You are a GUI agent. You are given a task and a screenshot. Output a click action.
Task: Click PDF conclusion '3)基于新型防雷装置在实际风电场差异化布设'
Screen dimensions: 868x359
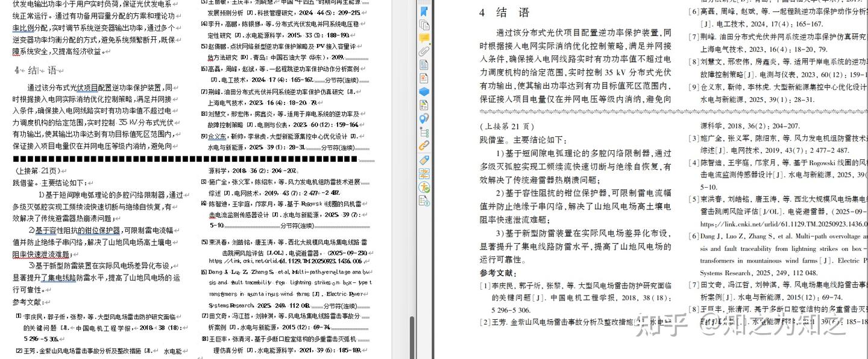click(583, 233)
